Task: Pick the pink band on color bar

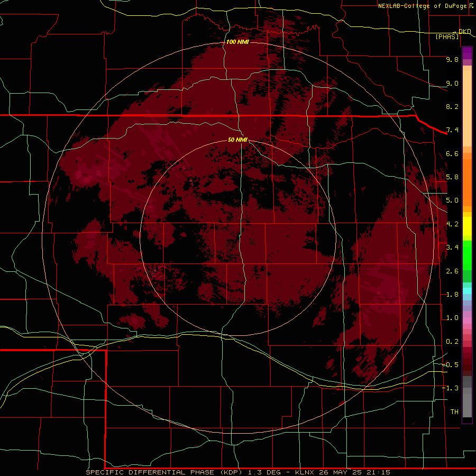Action: (467, 321)
